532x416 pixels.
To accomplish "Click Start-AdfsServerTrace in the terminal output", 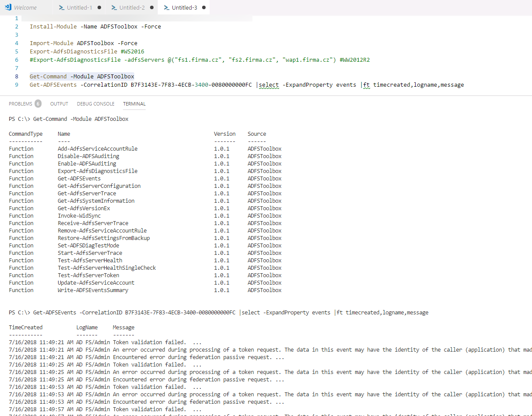I will [x=90, y=253].
